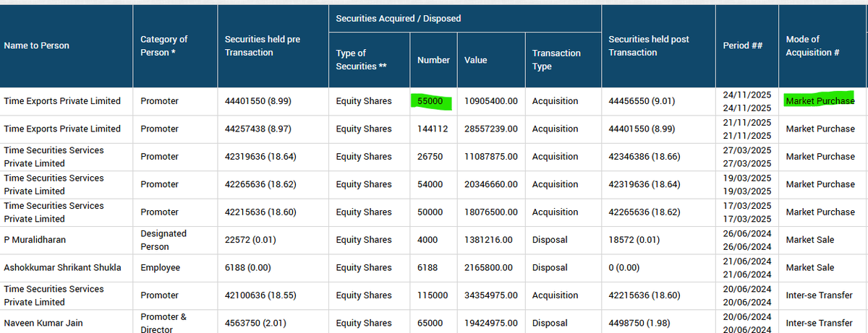Click the 'Securities held post Transaction' header
This screenshot has width=868, height=333.
click(x=649, y=46)
